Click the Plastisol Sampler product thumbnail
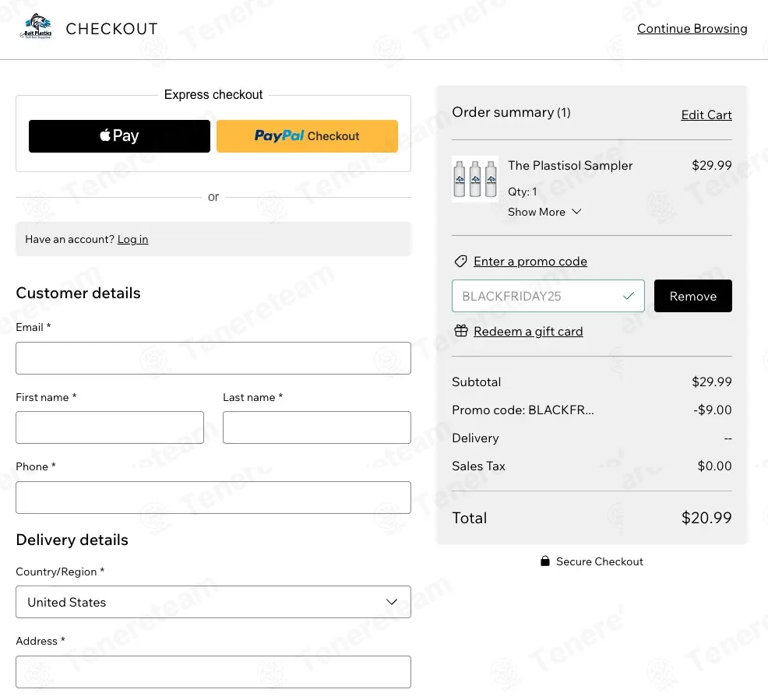 point(474,179)
